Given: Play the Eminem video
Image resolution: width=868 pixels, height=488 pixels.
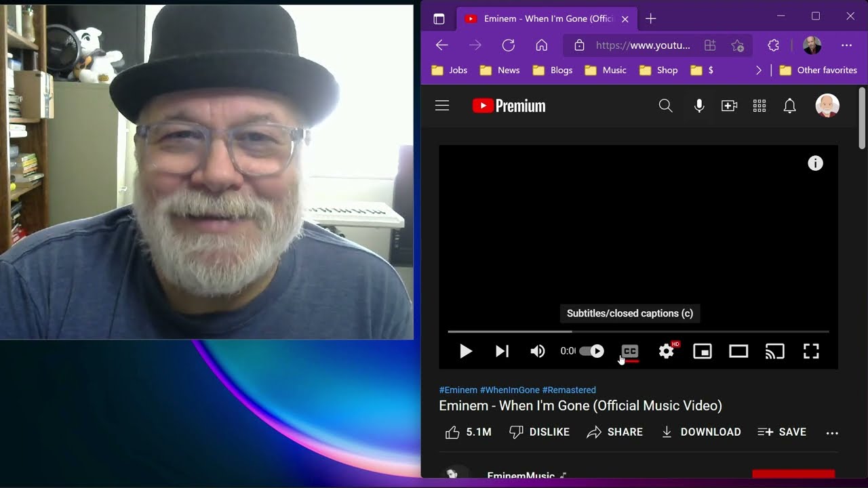Looking at the screenshot, I should click(x=466, y=351).
